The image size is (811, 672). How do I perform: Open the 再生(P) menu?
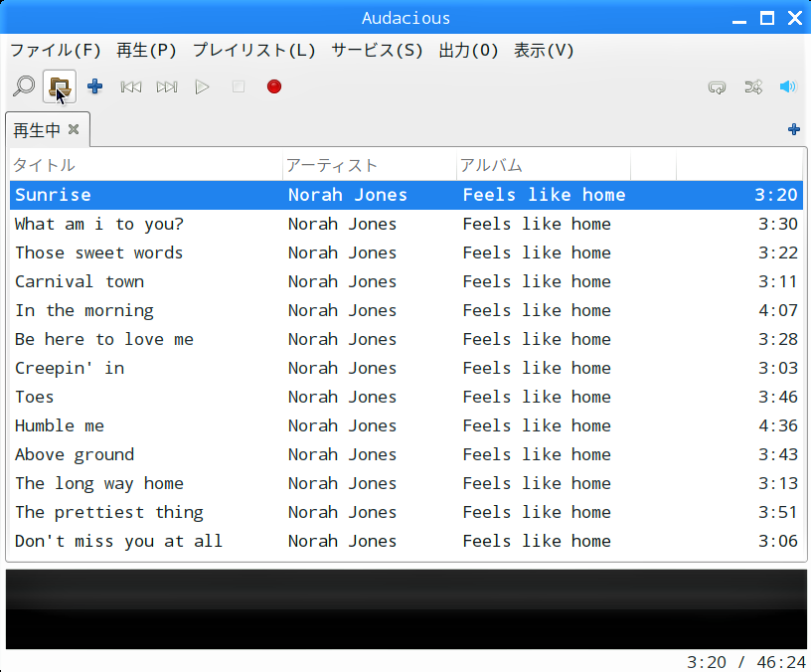(x=146, y=50)
